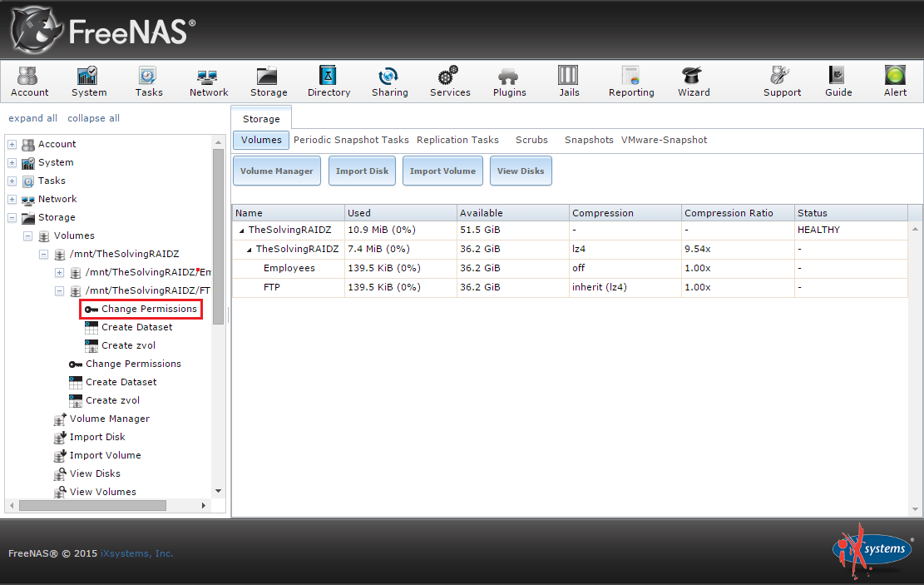
Task: Click the tree scrollbar down arrow
Action: click(x=218, y=491)
